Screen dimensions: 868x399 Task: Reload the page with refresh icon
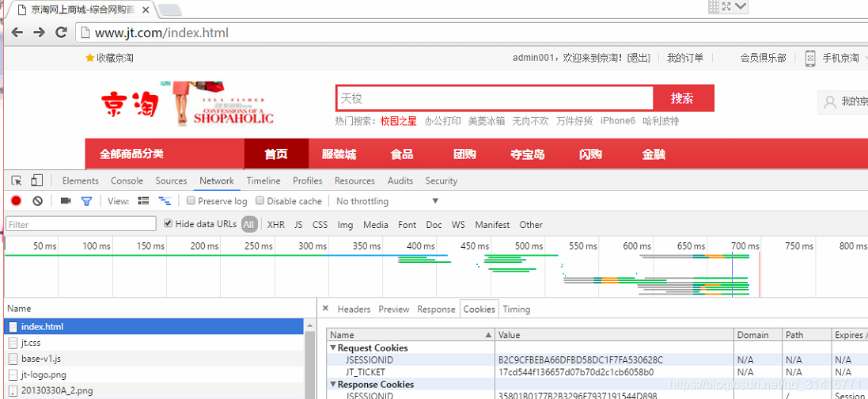[x=61, y=32]
